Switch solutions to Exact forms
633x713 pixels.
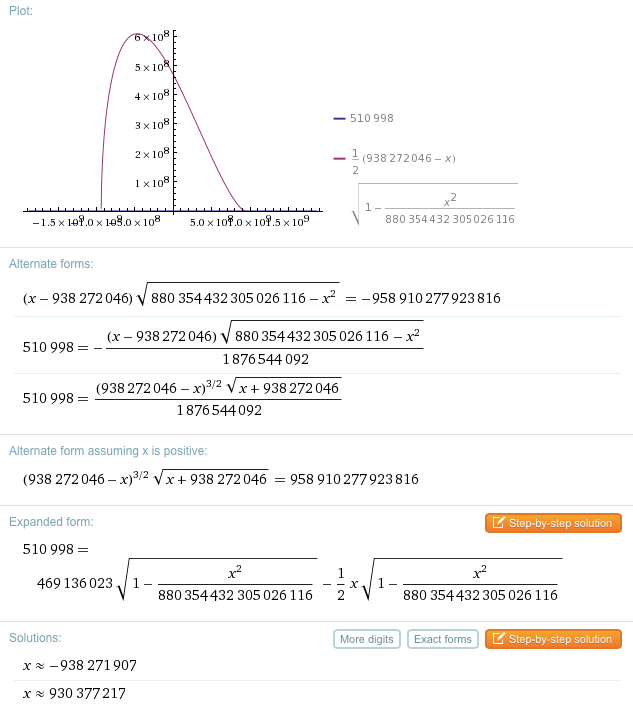[443, 639]
